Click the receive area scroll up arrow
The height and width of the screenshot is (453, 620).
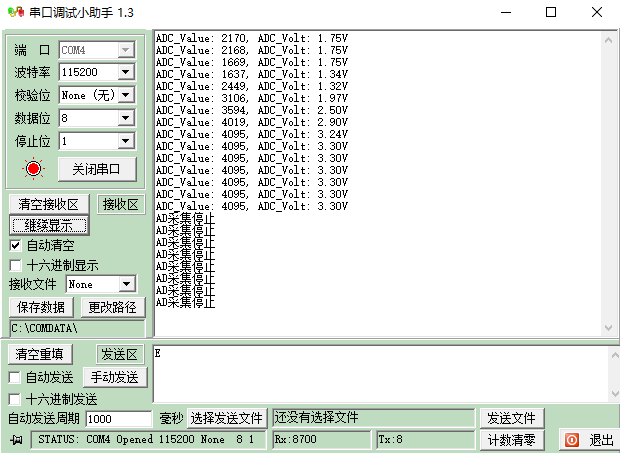pos(609,40)
